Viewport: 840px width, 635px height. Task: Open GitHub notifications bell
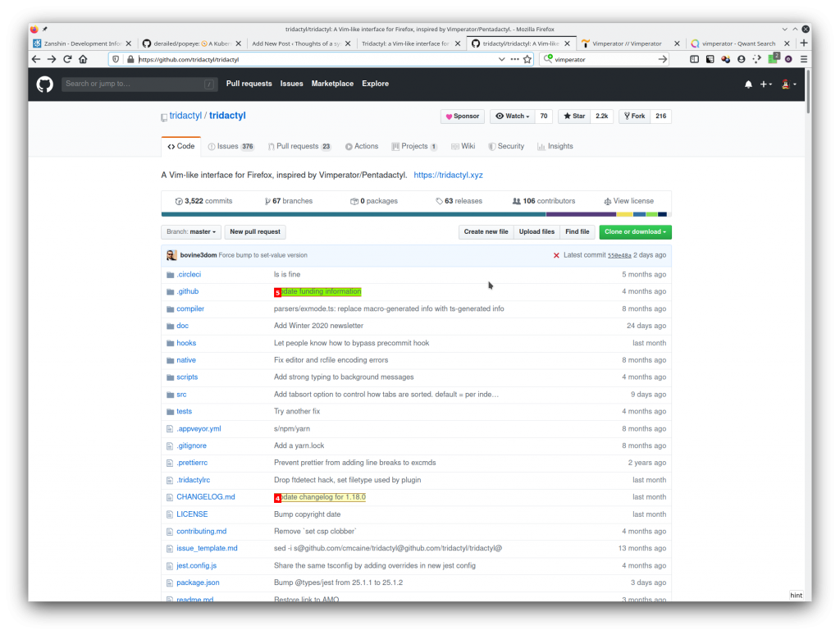tap(748, 85)
